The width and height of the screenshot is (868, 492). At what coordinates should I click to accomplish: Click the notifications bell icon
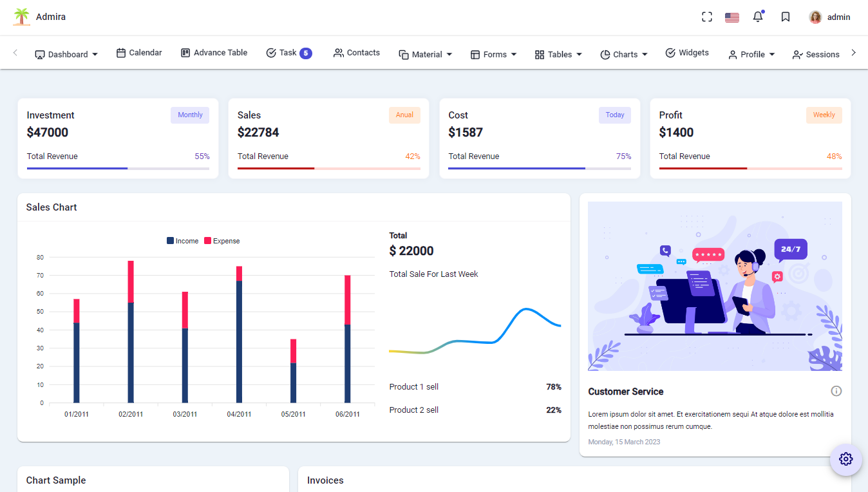[x=758, y=17]
